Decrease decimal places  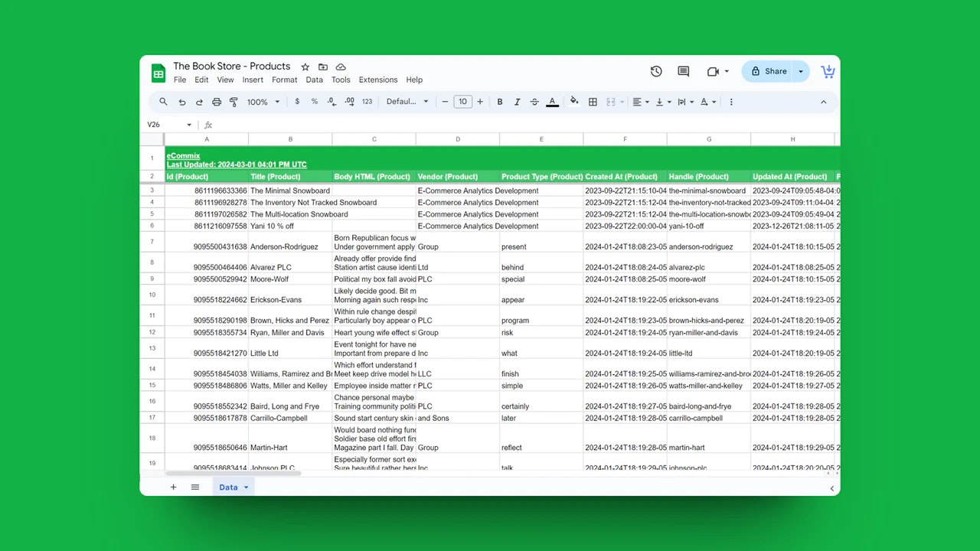click(x=332, y=102)
